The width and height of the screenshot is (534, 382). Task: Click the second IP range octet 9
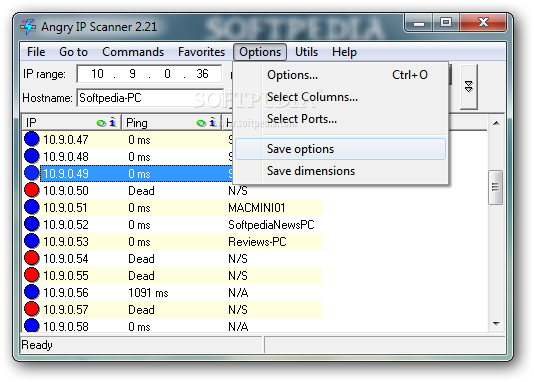click(x=132, y=74)
